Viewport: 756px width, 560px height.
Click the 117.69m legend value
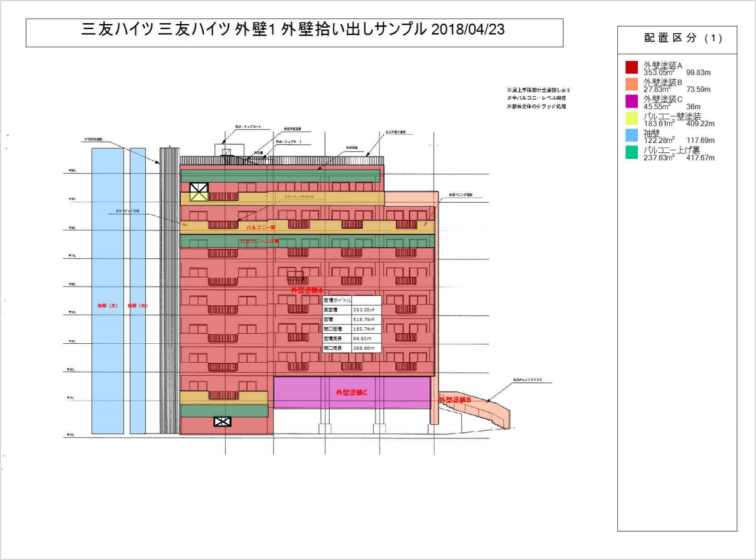tap(700, 141)
